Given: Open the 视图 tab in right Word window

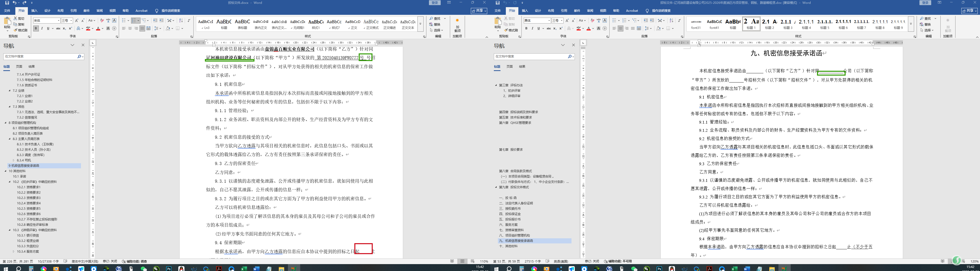Looking at the screenshot, I should coord(603,11).
